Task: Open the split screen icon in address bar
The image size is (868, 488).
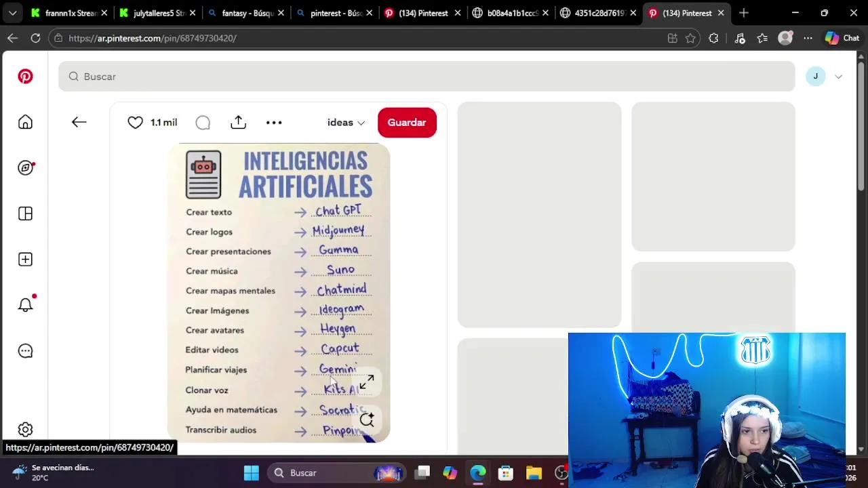Action: pos(672,39)
